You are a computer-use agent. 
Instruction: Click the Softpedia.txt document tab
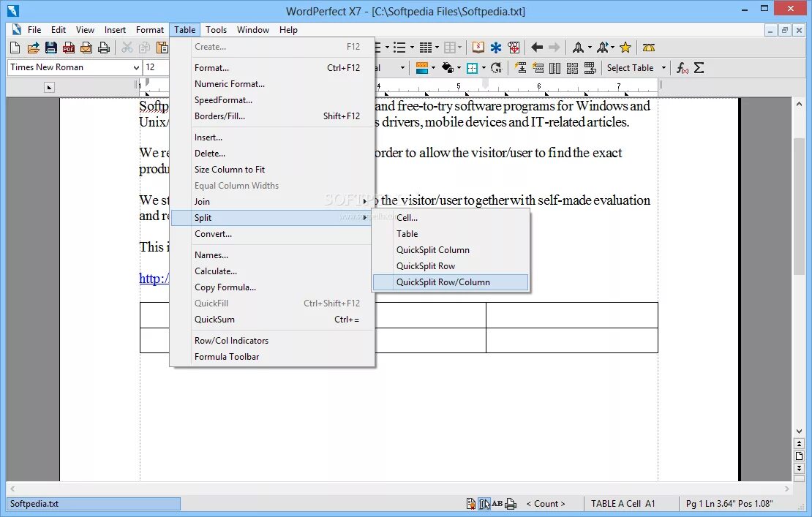(94, 504)
